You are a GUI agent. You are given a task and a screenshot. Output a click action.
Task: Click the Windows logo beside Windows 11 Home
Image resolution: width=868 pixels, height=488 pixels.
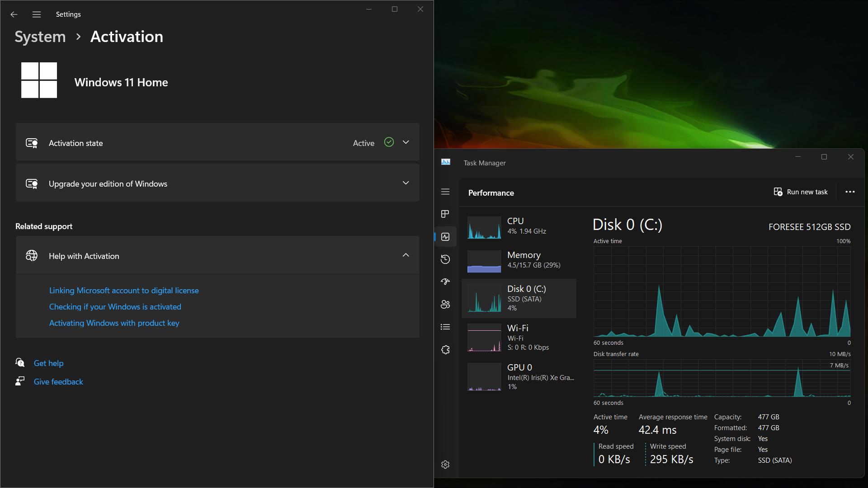click(39, 80)
